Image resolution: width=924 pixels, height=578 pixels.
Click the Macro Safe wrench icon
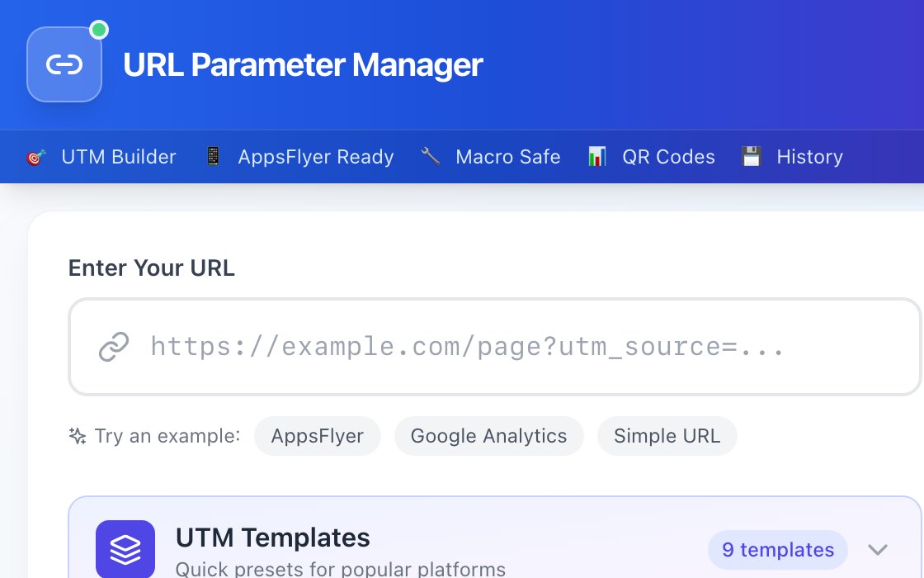point(430,157)
